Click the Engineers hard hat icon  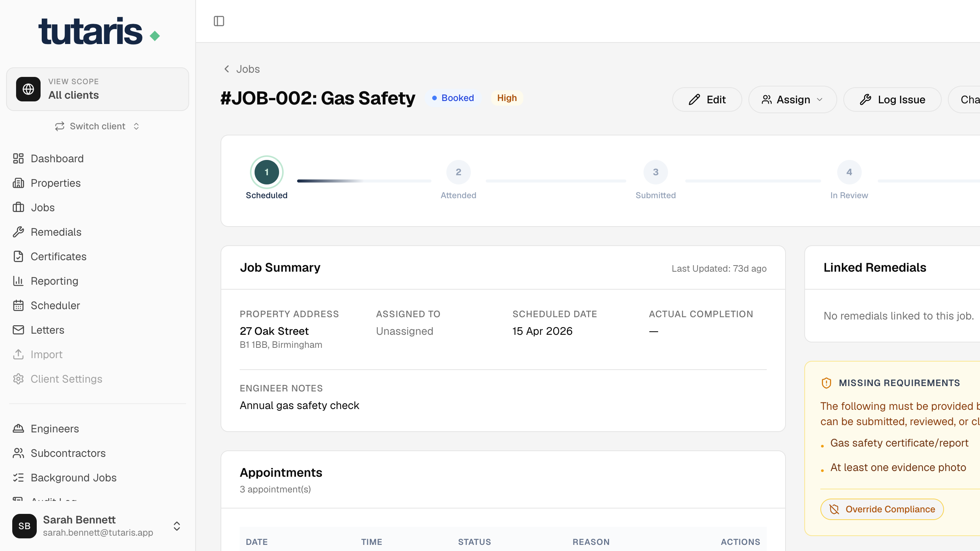pyautogui.click(x=18, y=429)
